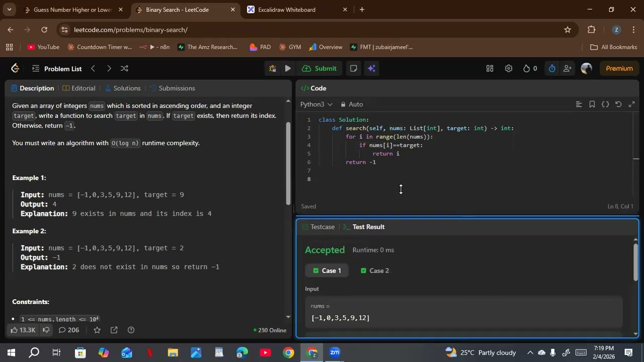
Task: Submit the solution
Action: [x=319, y=68]
